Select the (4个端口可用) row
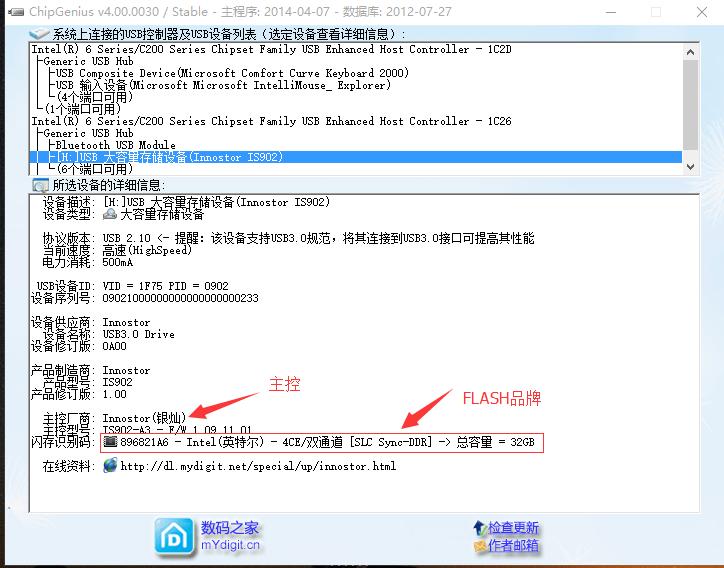 [x=95, y=97]
